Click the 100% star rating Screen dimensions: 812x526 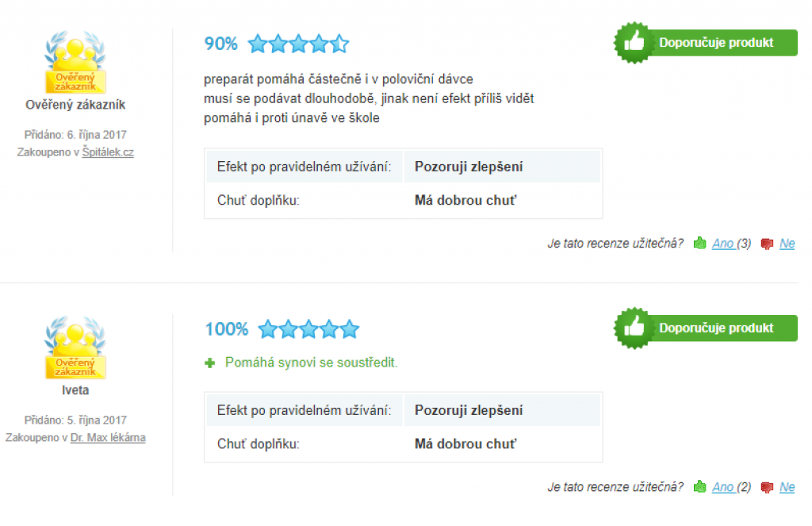[x=308, y=329]
